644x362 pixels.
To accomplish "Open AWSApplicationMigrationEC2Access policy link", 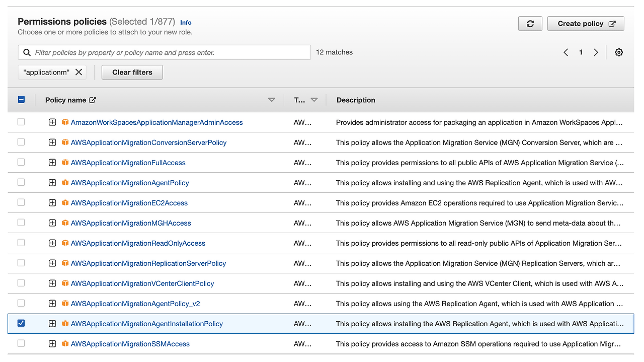I will pyautogui.click(x=129, y=203).
